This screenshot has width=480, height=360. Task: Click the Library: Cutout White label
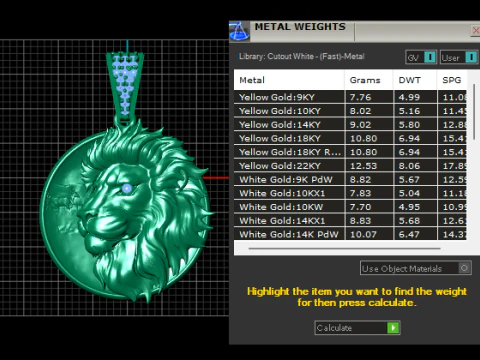(x=302, y=56)
